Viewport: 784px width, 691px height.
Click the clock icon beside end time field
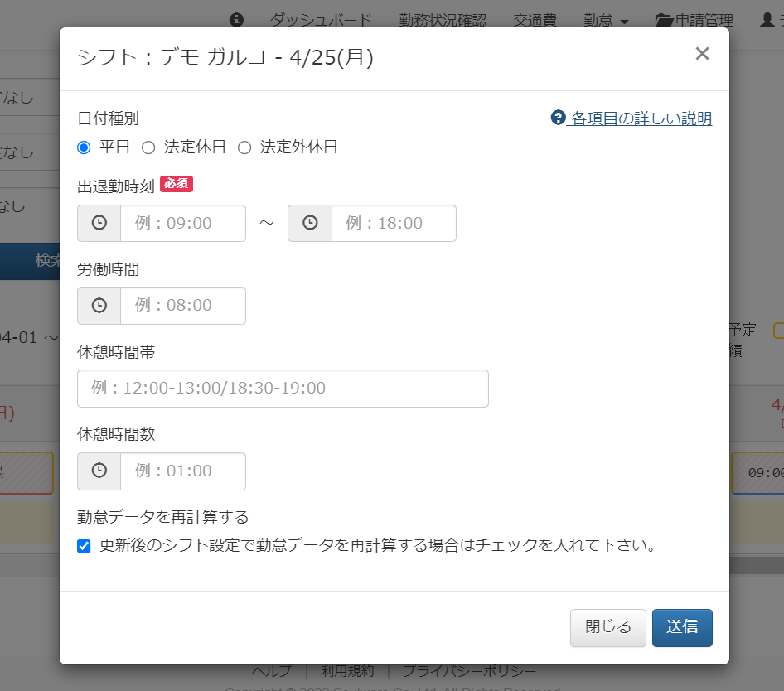pos(310,223)
